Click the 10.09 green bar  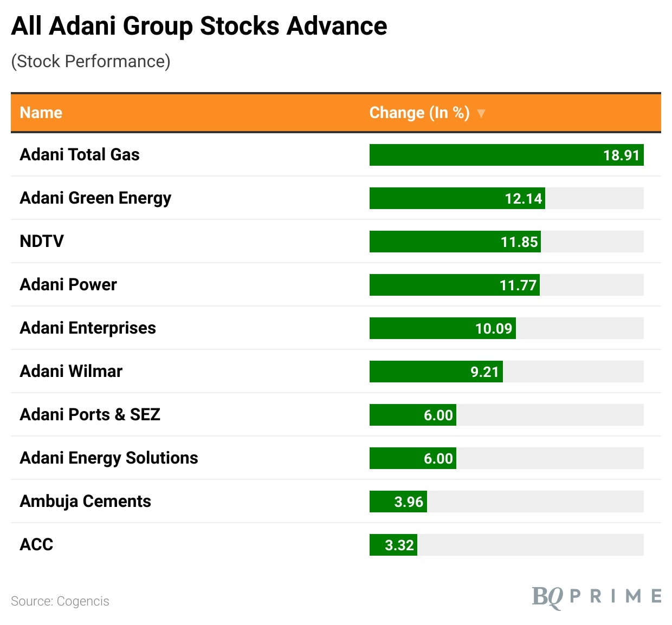tap(442, 328)
